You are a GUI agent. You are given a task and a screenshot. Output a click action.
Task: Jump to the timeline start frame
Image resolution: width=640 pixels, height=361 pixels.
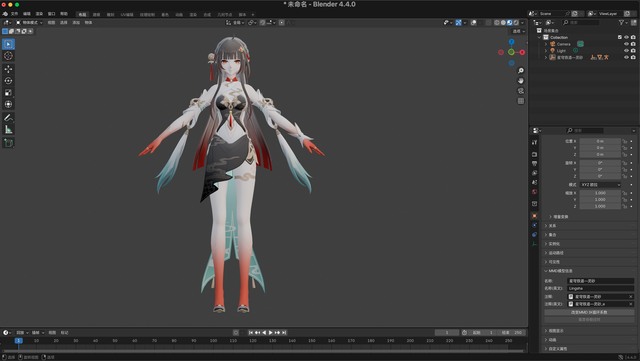(x=251, y=332)
